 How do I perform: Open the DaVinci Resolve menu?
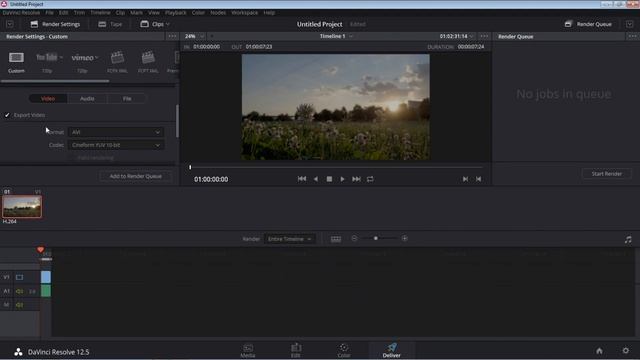(x=21, y=13)
